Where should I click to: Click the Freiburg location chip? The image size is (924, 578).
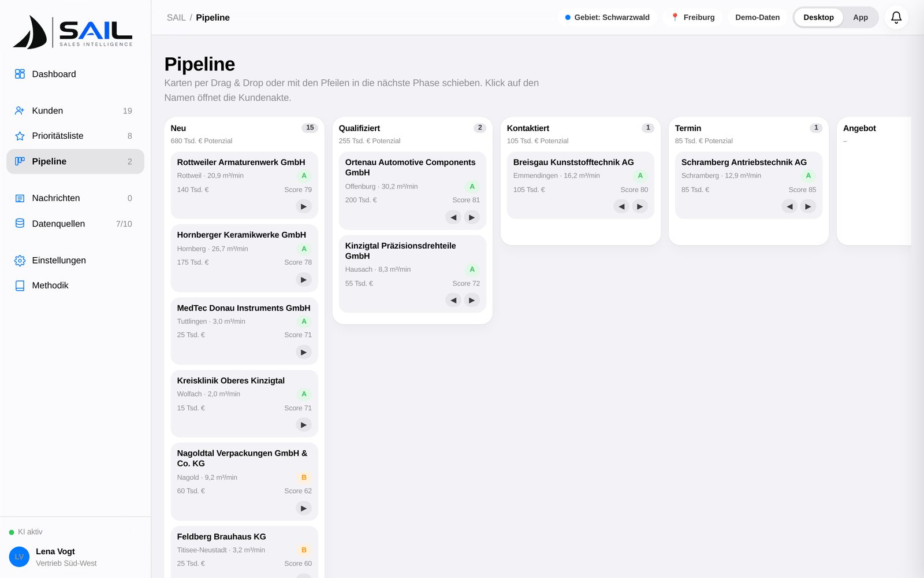point(693,17)
